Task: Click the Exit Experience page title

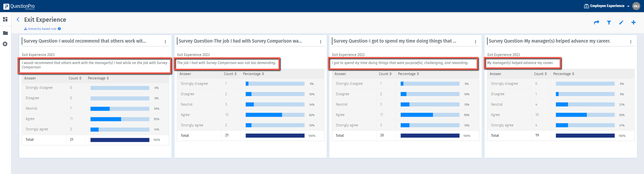Action: [45, 20]
